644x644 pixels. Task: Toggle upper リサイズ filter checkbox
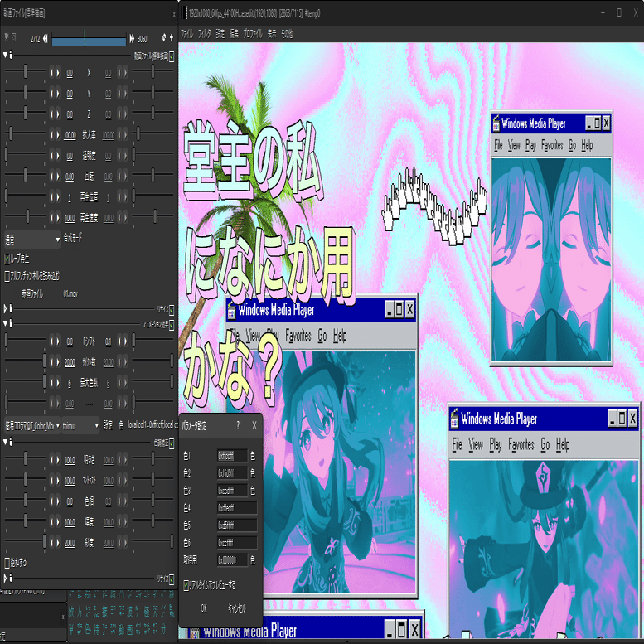(x=172, y=309)
